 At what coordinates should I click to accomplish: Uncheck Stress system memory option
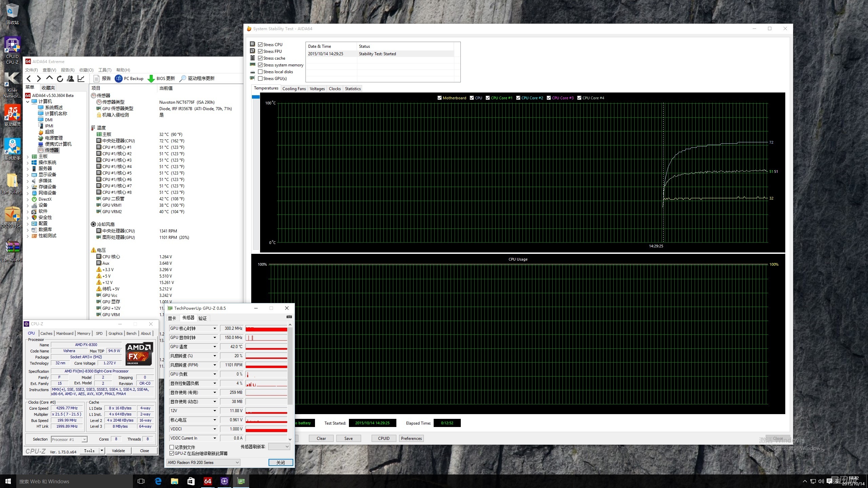tap(260, 65)
